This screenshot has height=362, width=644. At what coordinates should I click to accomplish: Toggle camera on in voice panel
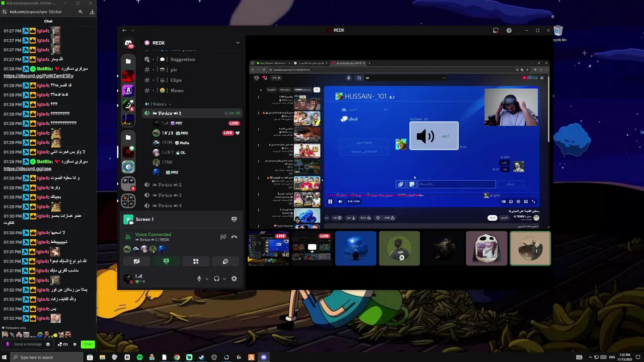(x=136, y=261)
